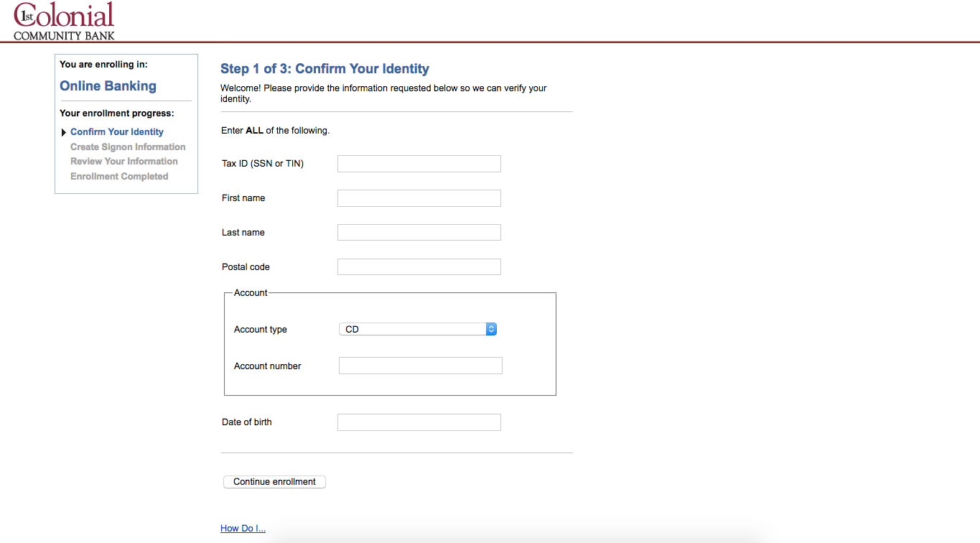Select Create Signon Information step
Image resolution: width=980 pixels, height=543 pixels.
(128, 147)
